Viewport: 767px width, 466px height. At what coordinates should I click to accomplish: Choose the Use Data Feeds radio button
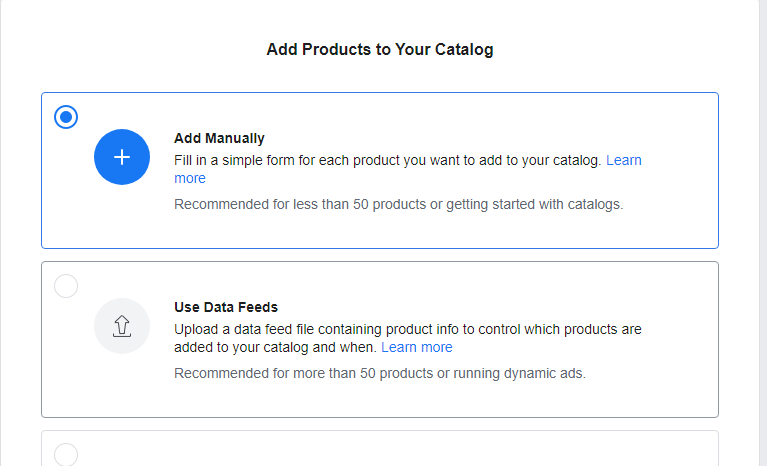(66, 286)
